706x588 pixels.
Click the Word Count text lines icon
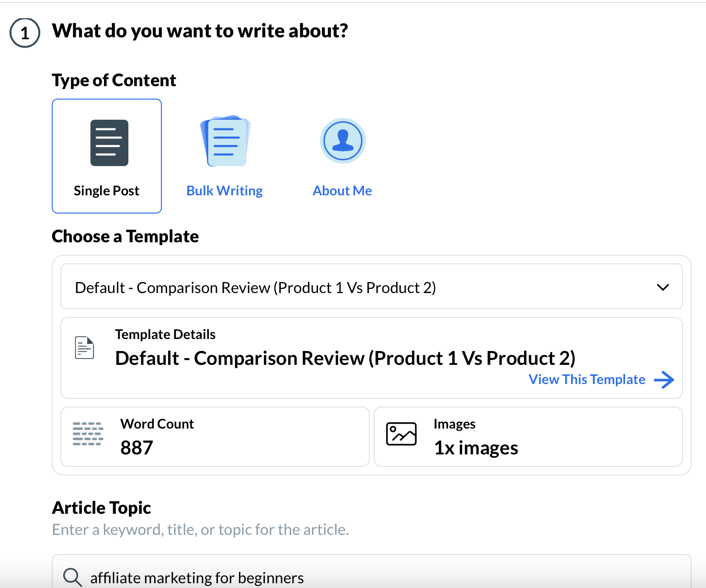(x=88, y=434)
